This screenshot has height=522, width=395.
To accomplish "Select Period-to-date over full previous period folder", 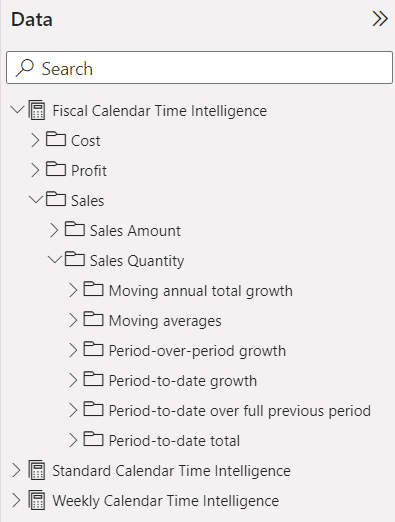I will (240, 411).
